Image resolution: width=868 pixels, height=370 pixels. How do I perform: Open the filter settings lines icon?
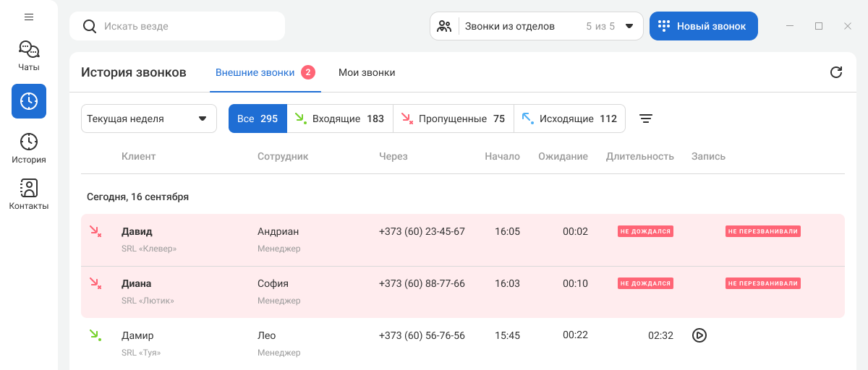[646, 119]
